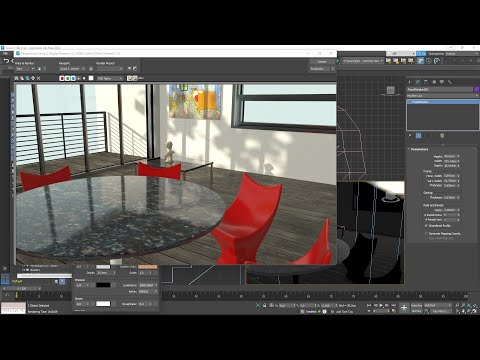Toggle UI overlay button in frame toolbar
480x360 pixels.
point(130,78)
